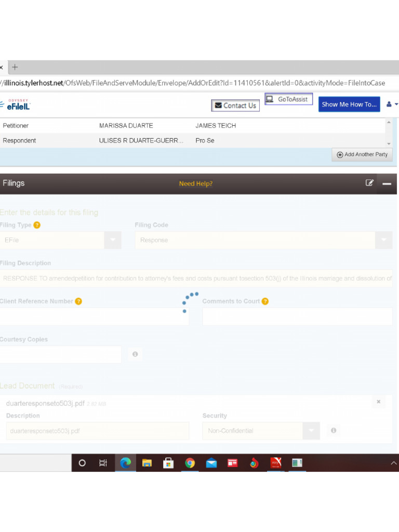The image size is (399, 532).
Task: Click the Comments to Court text field
Action: point(297,316)
